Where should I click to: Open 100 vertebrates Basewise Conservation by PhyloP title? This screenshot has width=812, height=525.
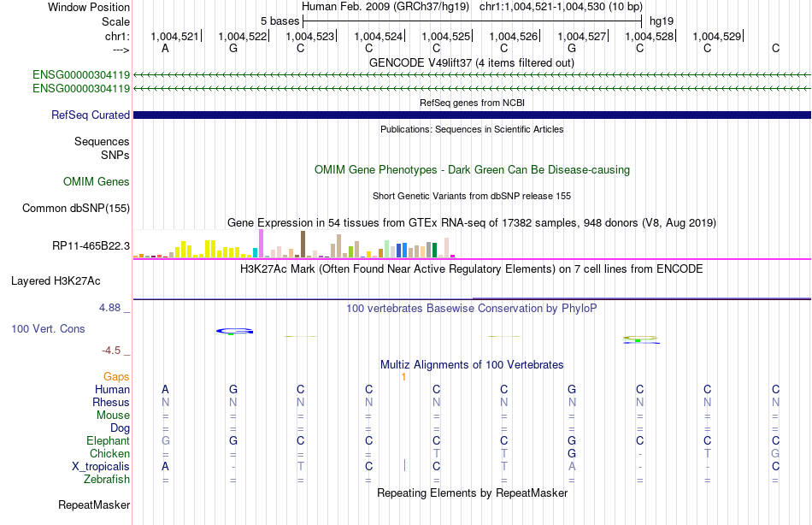472,309
